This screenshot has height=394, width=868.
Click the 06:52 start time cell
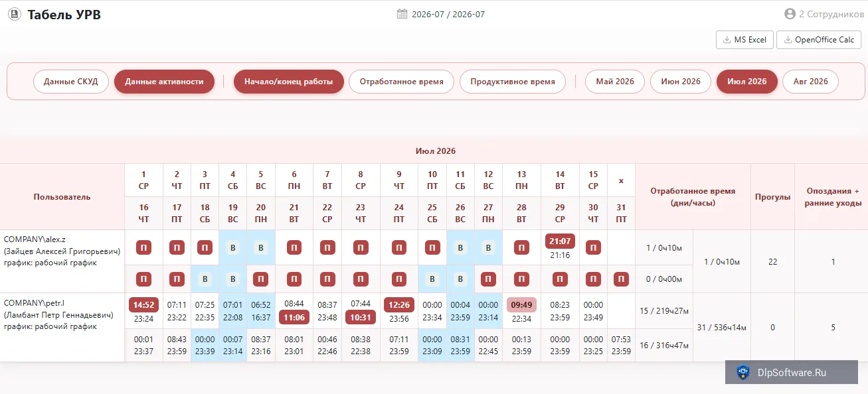point(261,305)
